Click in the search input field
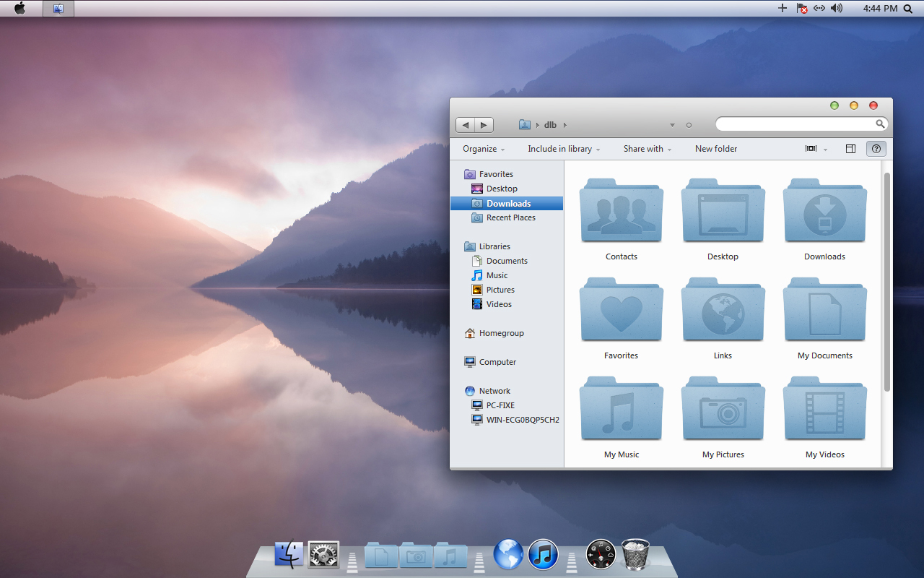The height and width of the screenshot is (578, 924). (x=794, y=124)
